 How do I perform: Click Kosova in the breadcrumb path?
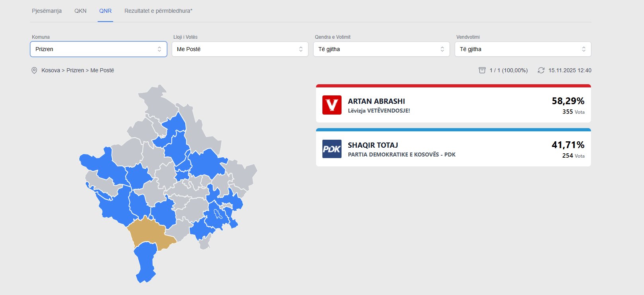tap(51, 70)
